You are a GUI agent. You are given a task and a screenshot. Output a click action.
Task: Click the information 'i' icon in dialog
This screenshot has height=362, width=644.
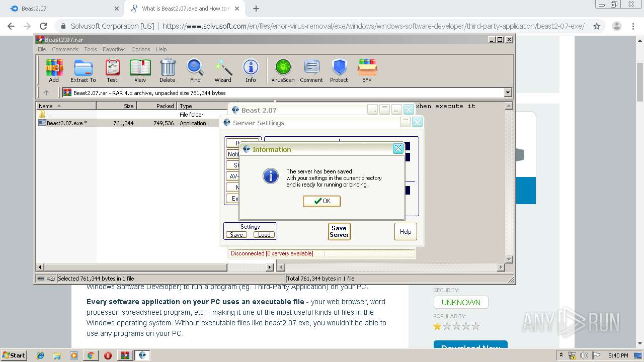[x=271, y=176]
